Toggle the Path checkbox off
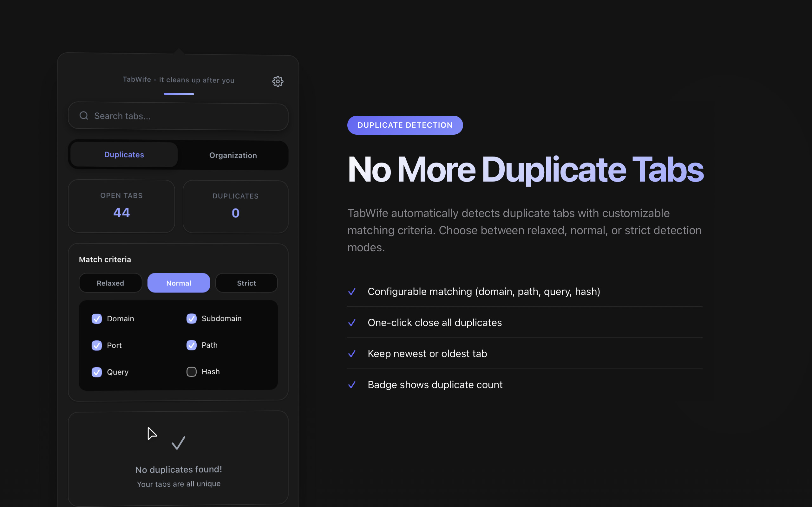 pyautogui.click(x=191, y=345)
